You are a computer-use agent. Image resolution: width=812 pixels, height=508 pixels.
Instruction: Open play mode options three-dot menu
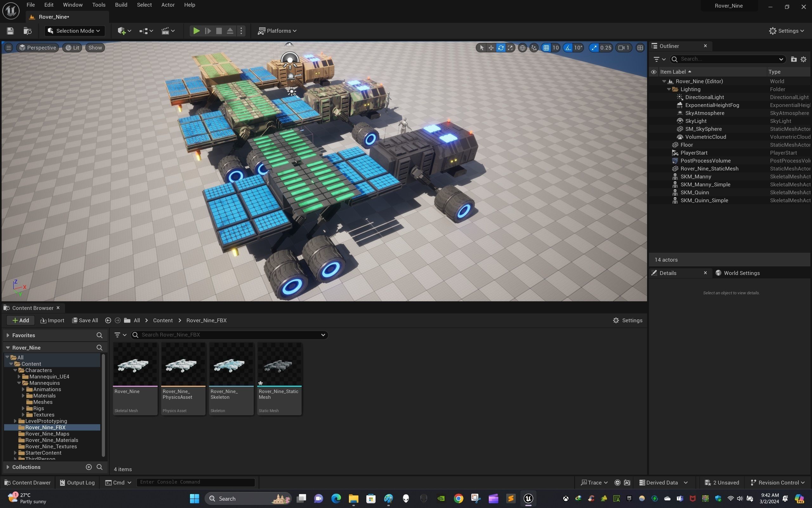[x=241, y=31]
